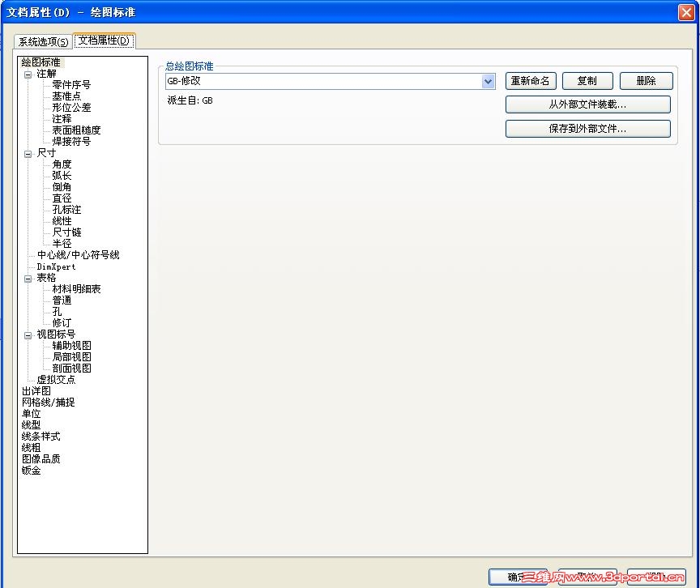Select 线粗 tree item

(32, 447)
